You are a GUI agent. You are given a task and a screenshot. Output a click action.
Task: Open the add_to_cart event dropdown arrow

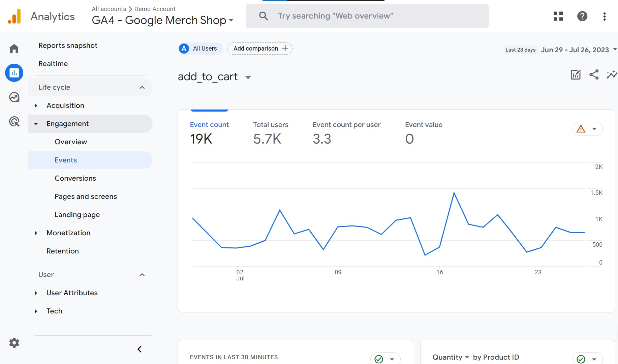tap(248, 78)
